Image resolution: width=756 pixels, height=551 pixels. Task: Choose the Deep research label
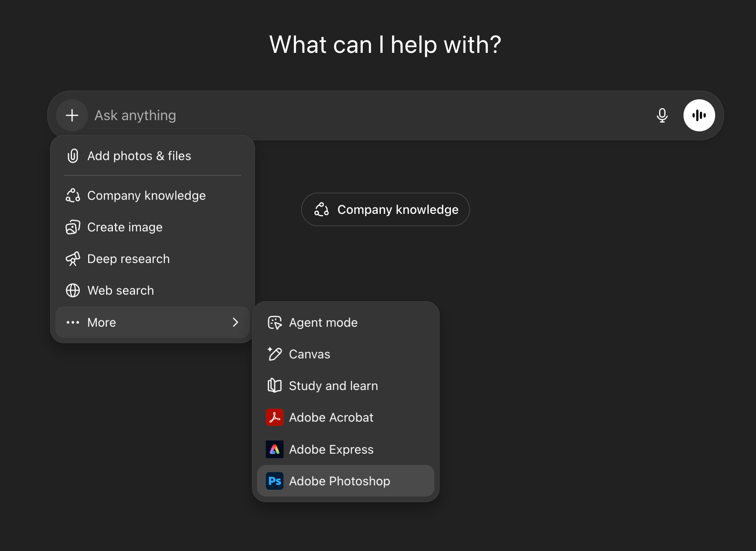point(129,259)
